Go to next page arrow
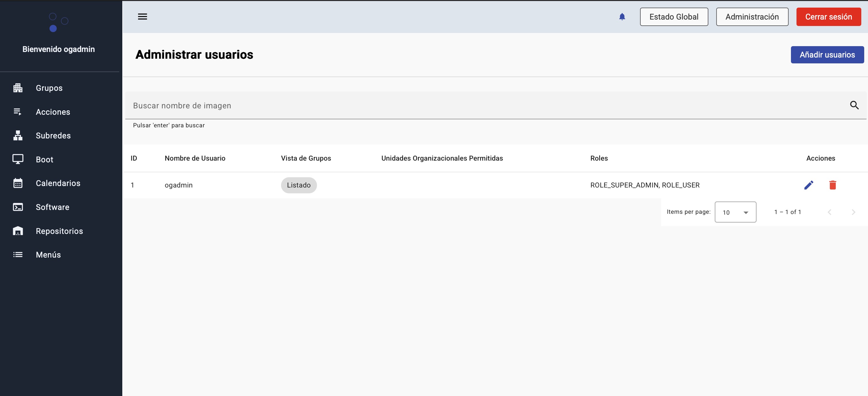 coord(853,212)
